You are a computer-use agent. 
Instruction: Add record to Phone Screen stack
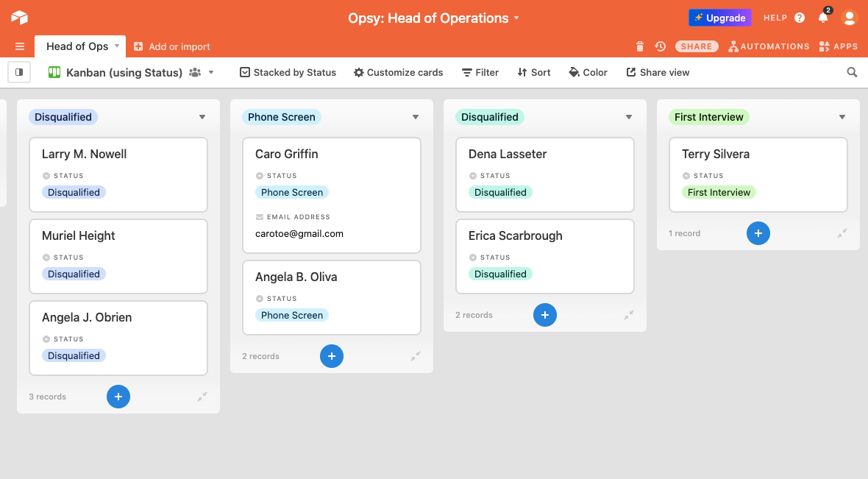click(332, 356)
